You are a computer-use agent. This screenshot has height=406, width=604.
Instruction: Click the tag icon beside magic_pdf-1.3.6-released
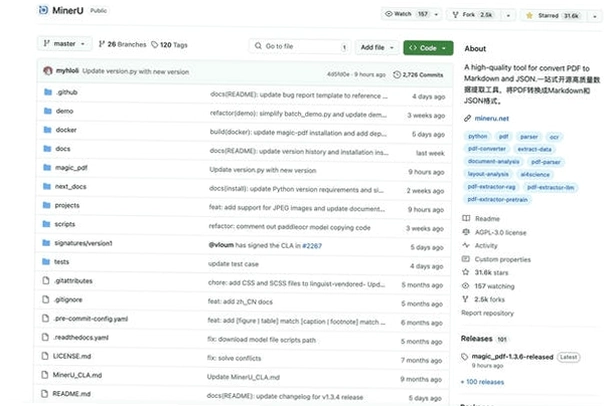pos(465,357)
